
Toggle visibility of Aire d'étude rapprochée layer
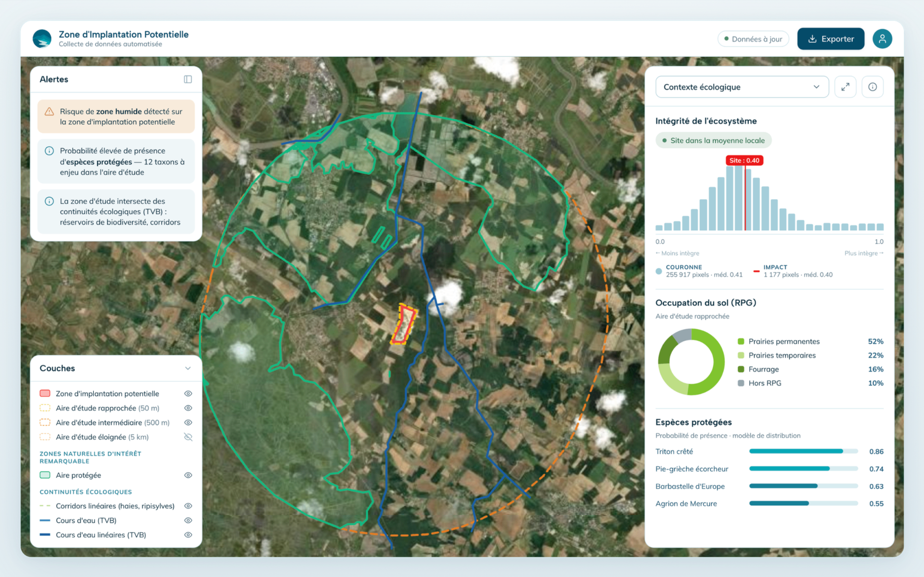(188, 408)
